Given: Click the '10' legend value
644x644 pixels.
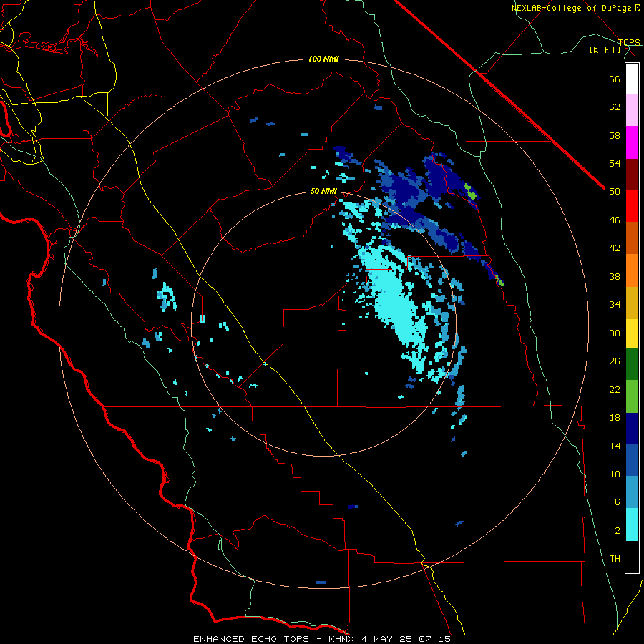Looking at the screenshot, I should [x=615, y=474].
